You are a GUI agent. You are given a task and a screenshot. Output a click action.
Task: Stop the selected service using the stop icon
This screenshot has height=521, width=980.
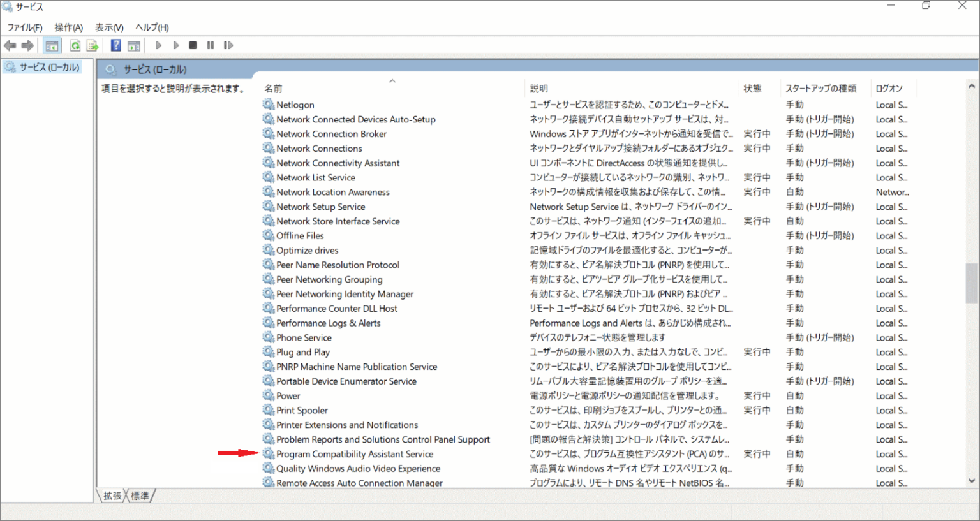[x=193, y=45]
